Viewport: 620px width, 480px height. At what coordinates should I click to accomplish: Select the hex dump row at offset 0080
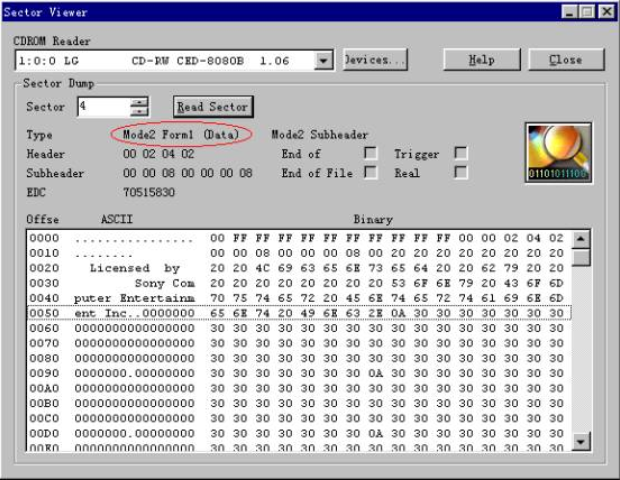299,358
